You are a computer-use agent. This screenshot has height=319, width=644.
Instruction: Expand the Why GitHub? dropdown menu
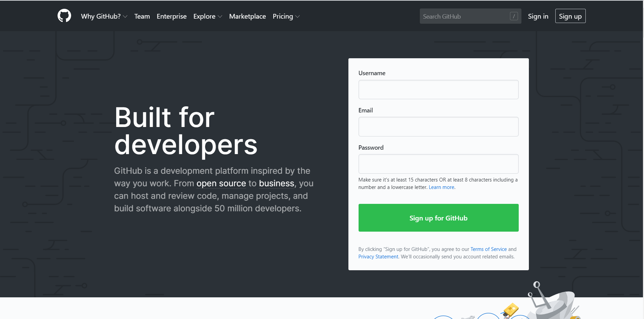(x=104, y=16)
